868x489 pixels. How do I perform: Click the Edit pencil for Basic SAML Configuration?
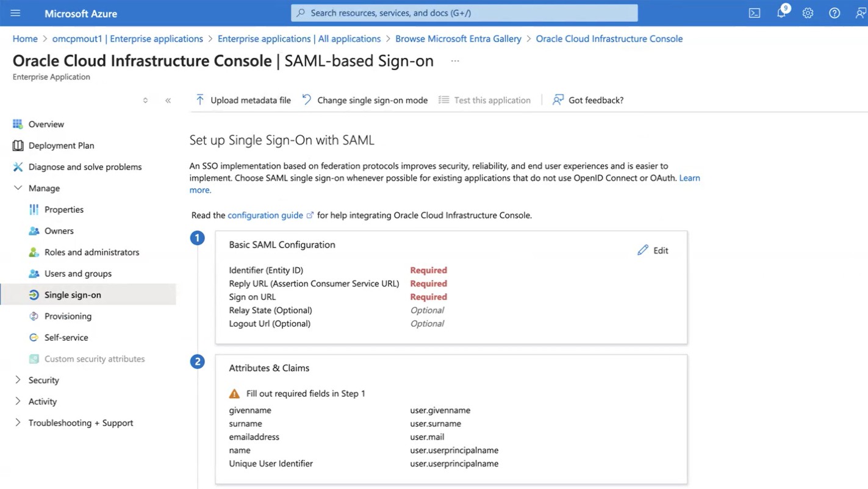(653, 250)
